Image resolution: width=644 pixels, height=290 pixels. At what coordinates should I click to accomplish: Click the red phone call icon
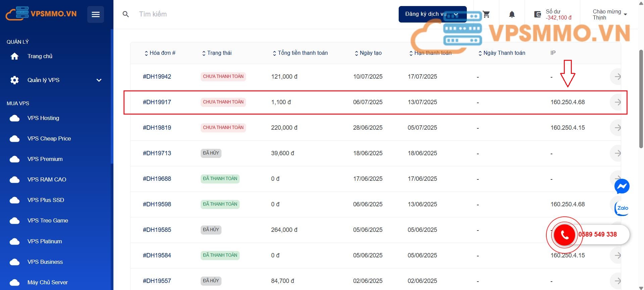tap(564, 235)
